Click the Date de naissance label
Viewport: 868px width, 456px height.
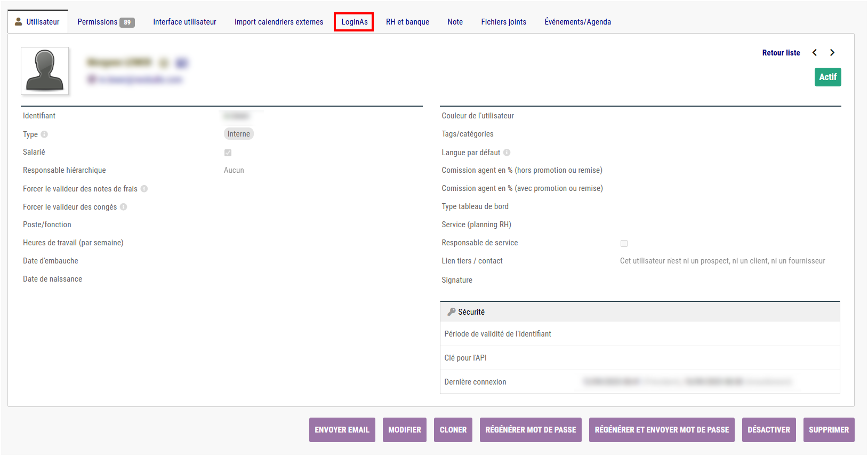point(52,279)
